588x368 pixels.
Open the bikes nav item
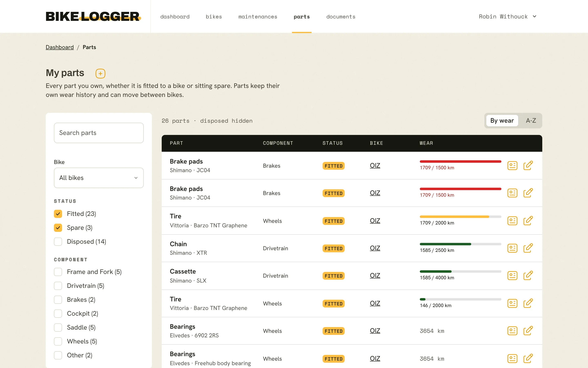pyautogui.click(x=214, y=17)
